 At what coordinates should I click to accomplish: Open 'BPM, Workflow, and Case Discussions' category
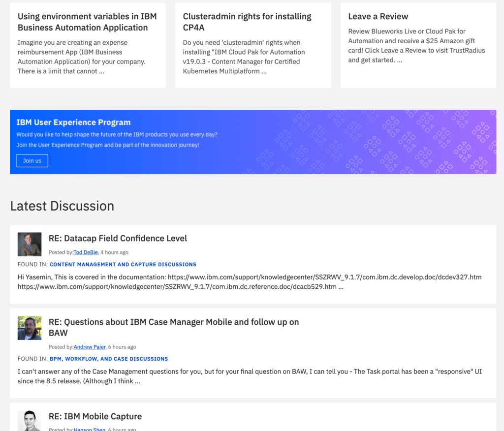coord(109,359)
